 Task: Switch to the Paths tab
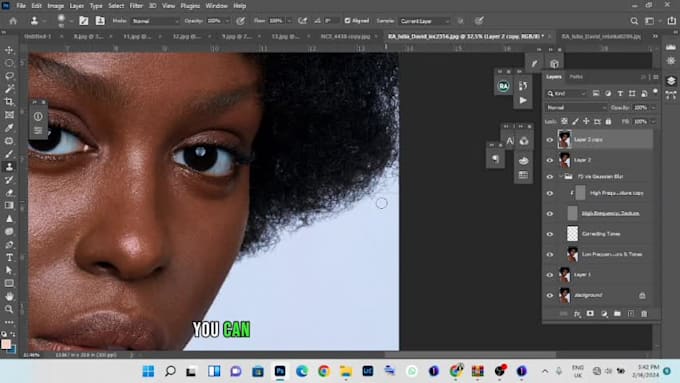[576, 77]
